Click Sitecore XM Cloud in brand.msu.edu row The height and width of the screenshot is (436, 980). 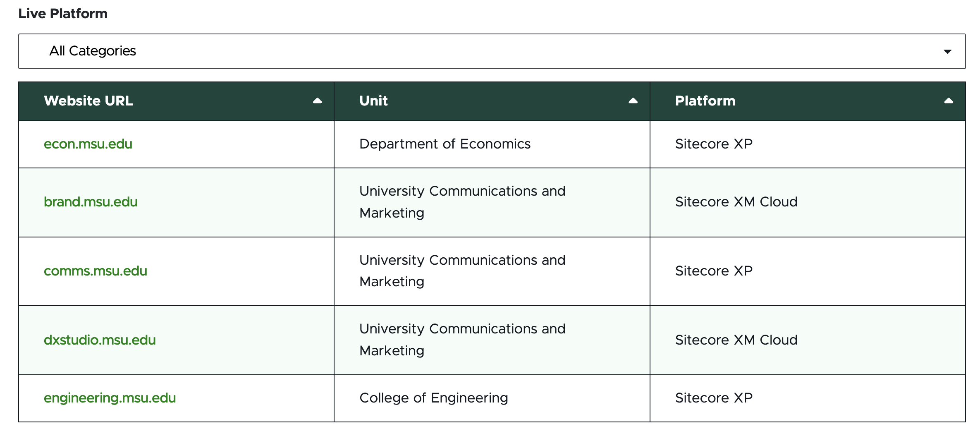(736, 202)
